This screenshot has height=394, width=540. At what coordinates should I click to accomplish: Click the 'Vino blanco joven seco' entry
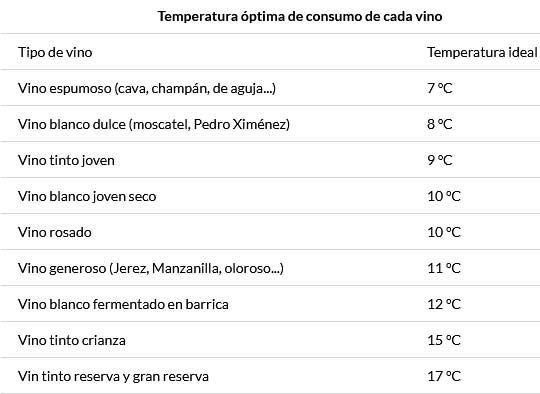pyautogui.click(x=87, y=197)
